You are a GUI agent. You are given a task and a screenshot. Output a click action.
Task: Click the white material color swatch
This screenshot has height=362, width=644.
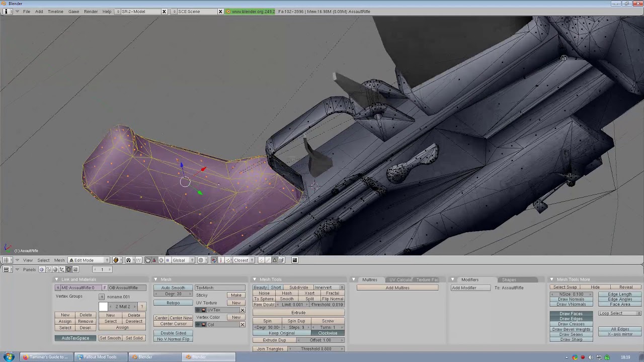(104, 307)
